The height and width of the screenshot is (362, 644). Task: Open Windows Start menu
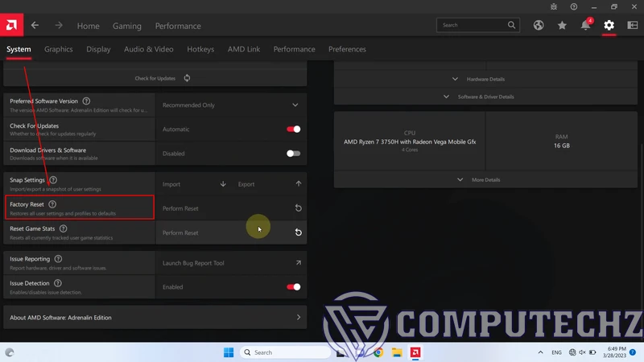[229, 352]
